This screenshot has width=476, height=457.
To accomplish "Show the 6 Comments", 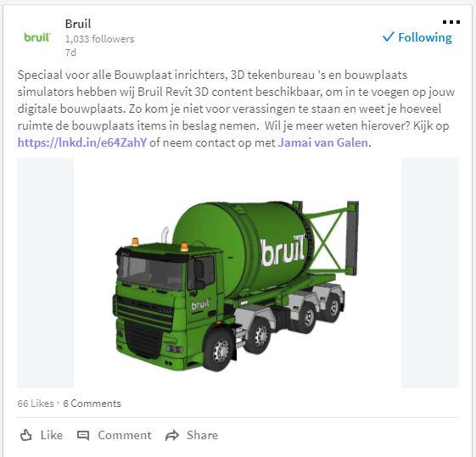I will (x=92, y=404).
